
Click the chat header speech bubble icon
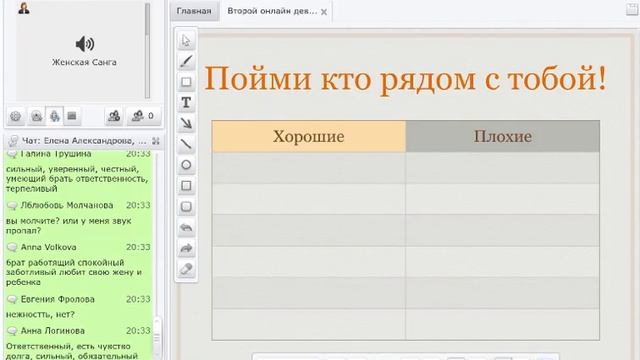click(x=13, y=141)
